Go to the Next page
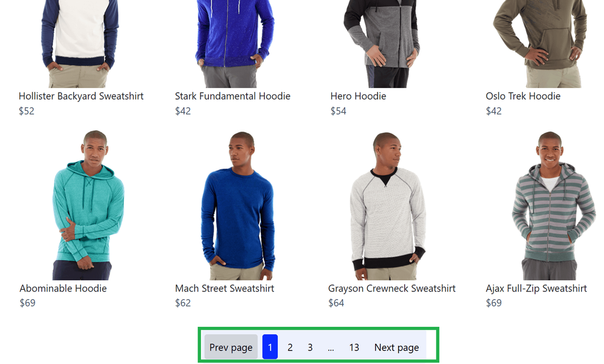604x364 pixels. coord(396,347)
